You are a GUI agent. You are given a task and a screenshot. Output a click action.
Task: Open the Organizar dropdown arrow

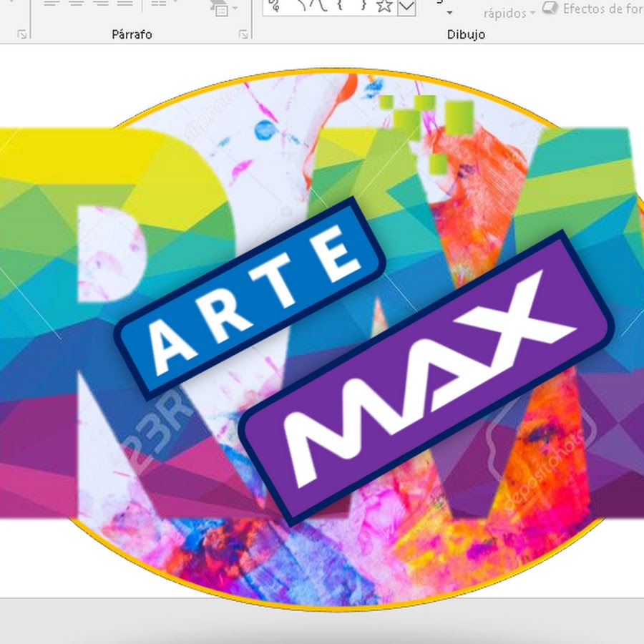[449, 13]
